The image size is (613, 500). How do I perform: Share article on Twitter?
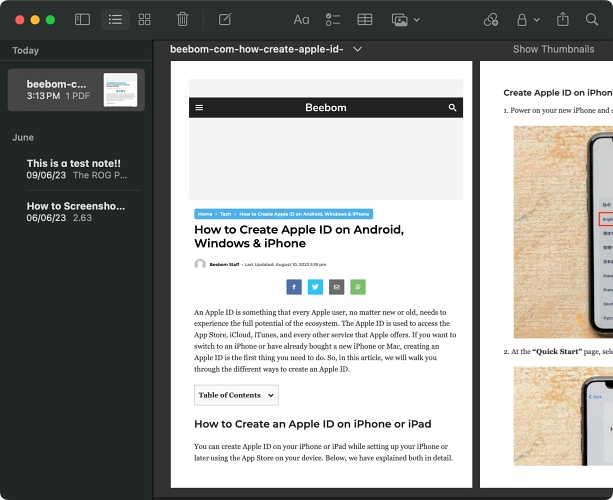pyautogui.click(x=315, y=287)
